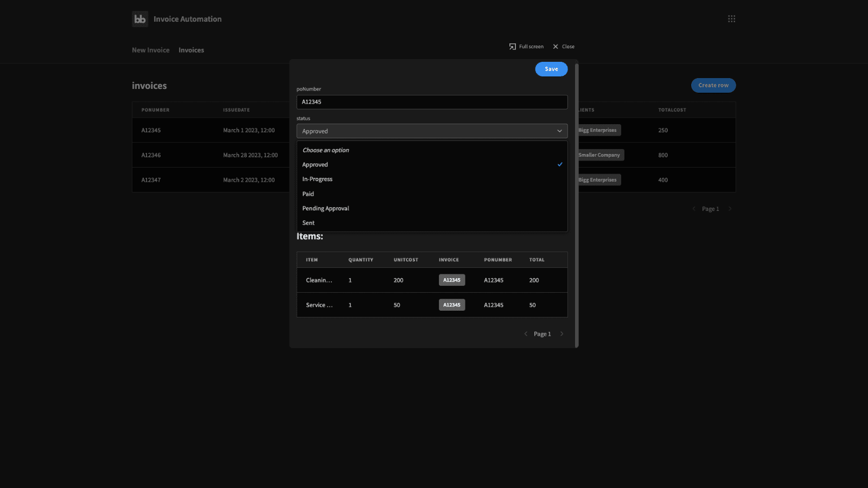Select the In-Progress status option

point(432,179)
